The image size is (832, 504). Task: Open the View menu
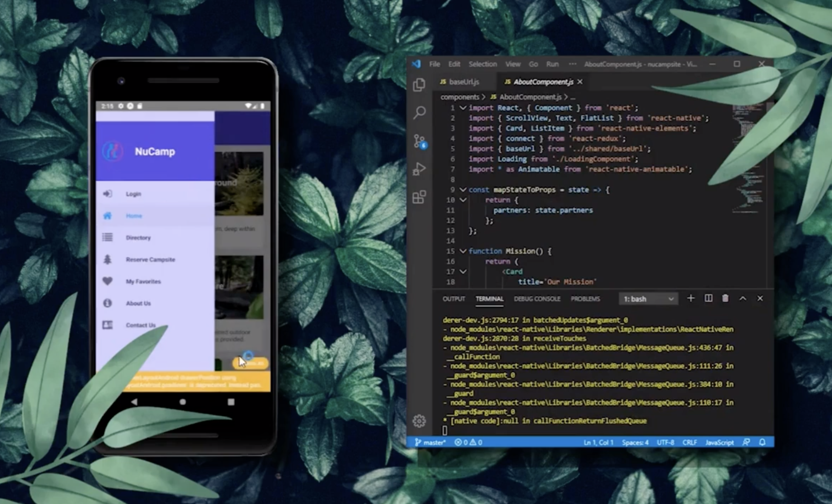513,64
